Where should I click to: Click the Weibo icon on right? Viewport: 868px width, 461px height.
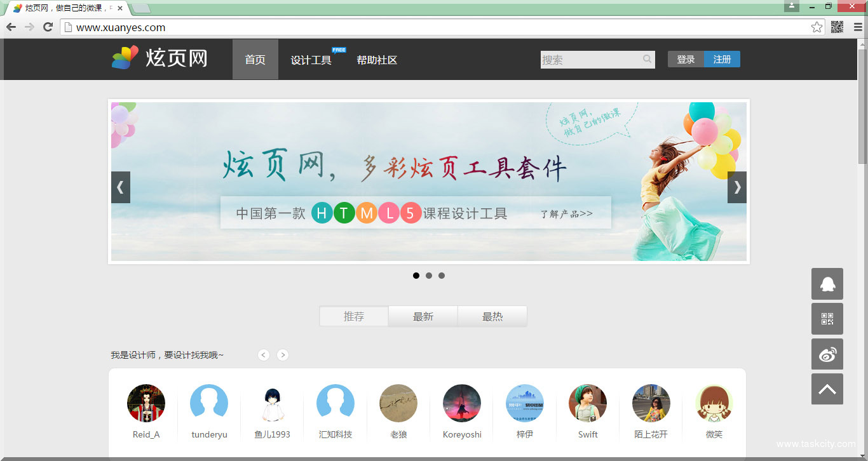tap(827, 354)
